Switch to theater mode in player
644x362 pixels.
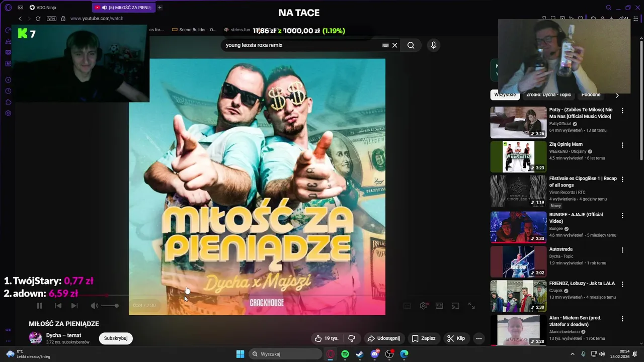click(x=439, y=306)
